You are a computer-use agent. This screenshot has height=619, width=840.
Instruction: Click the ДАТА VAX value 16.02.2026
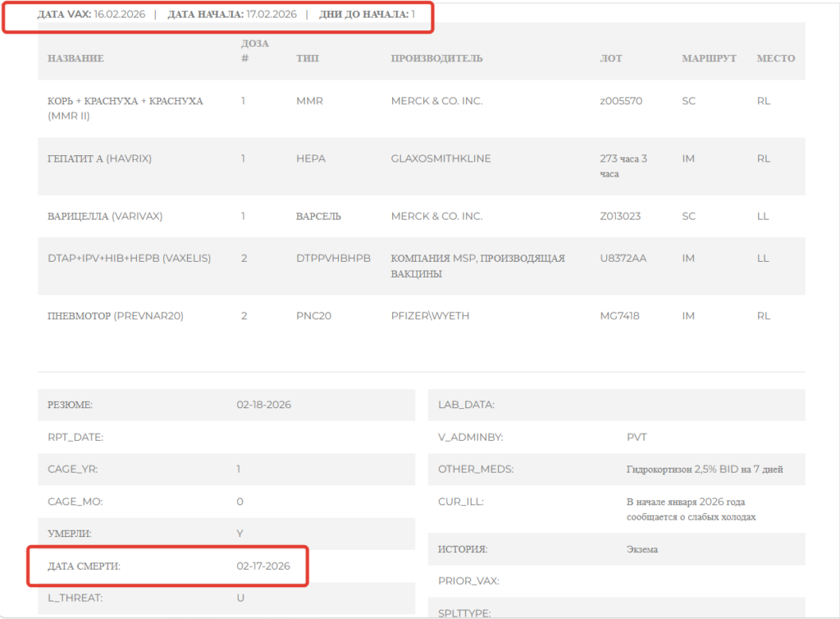pyautogui.click(x=120, y=15)
